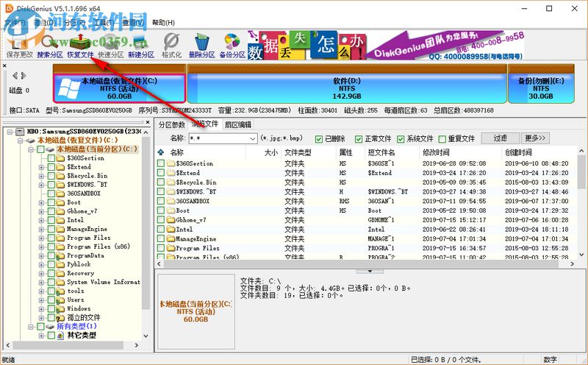Click the 保存更改 toolbar icon
Viewport: 588px width, 365px height.
(19, 46)
